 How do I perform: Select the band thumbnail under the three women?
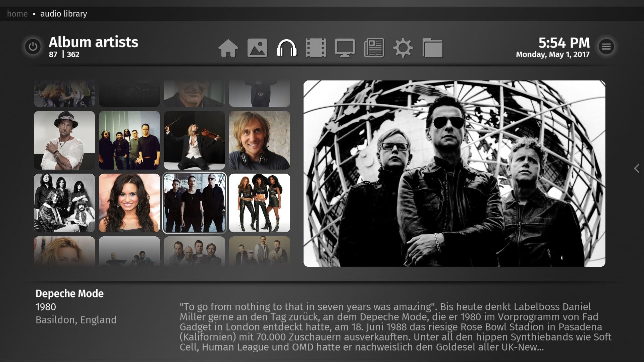[x=260, y=251]
